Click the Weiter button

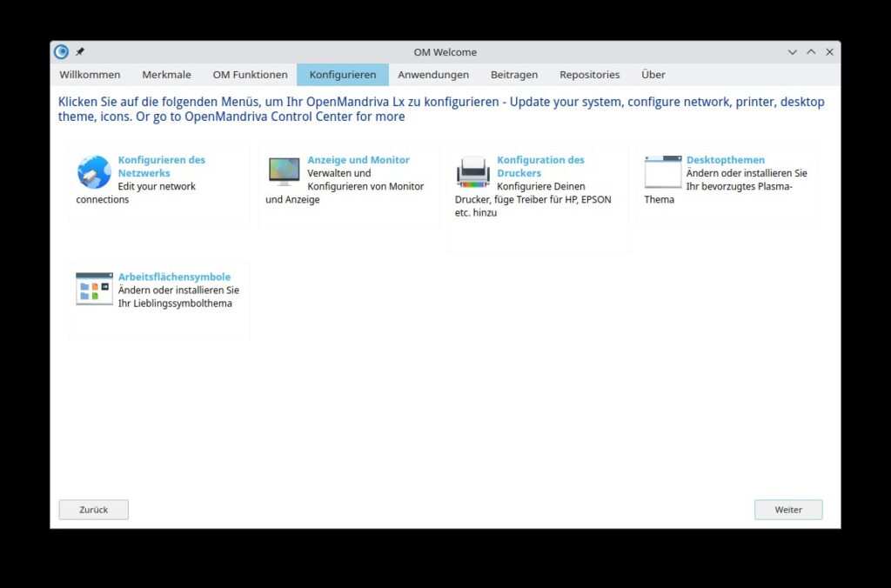788,510
